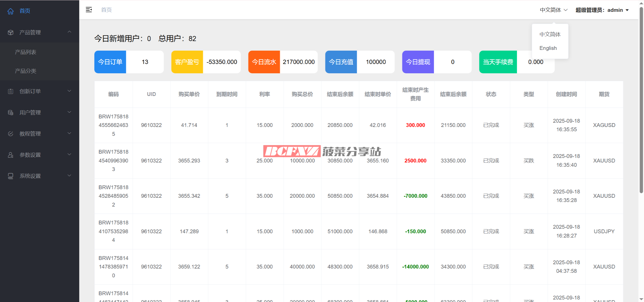This screenshot has height=302, width=644.
Task: Collapse the 产品管理 menu chevron
Action: click(69, 32)
